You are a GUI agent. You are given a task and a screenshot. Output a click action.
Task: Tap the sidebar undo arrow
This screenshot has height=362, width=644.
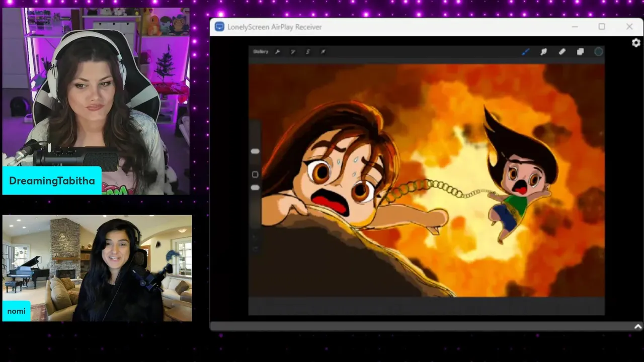255,237
